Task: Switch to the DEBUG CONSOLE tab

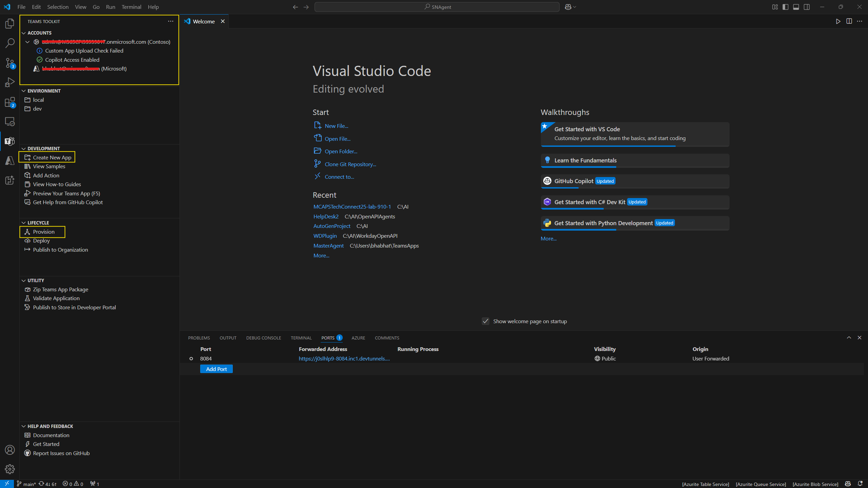Action: [264, 338]
